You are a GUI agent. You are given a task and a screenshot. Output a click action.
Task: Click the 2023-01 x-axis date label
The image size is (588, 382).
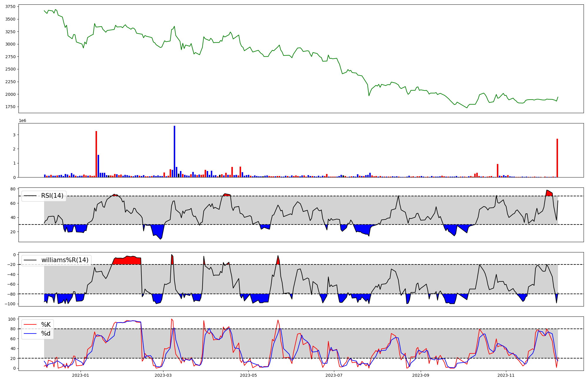(x=80, y=375)
